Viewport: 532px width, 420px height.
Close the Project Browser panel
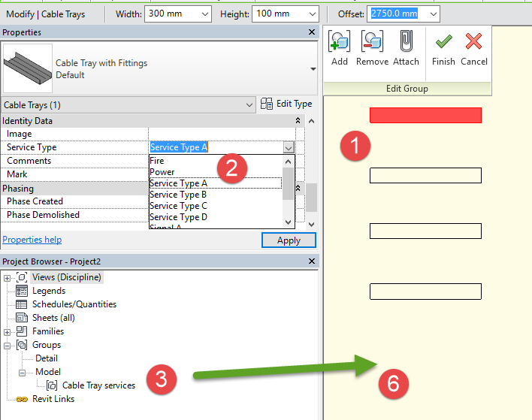point(312,261)
